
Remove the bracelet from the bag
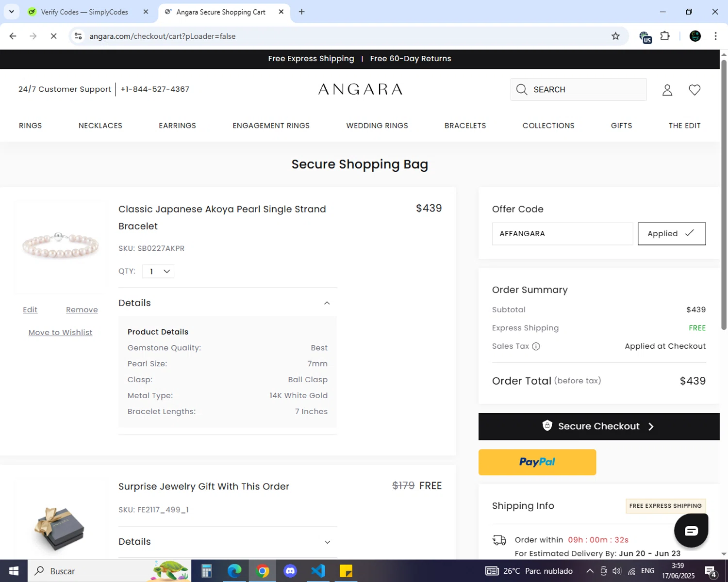[x=82, y=310]
